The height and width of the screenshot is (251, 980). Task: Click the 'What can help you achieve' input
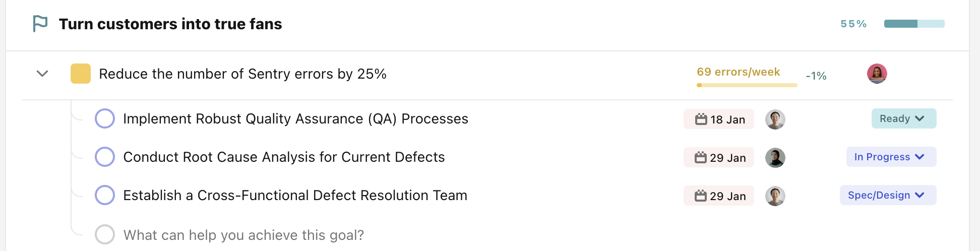[243, 235]
